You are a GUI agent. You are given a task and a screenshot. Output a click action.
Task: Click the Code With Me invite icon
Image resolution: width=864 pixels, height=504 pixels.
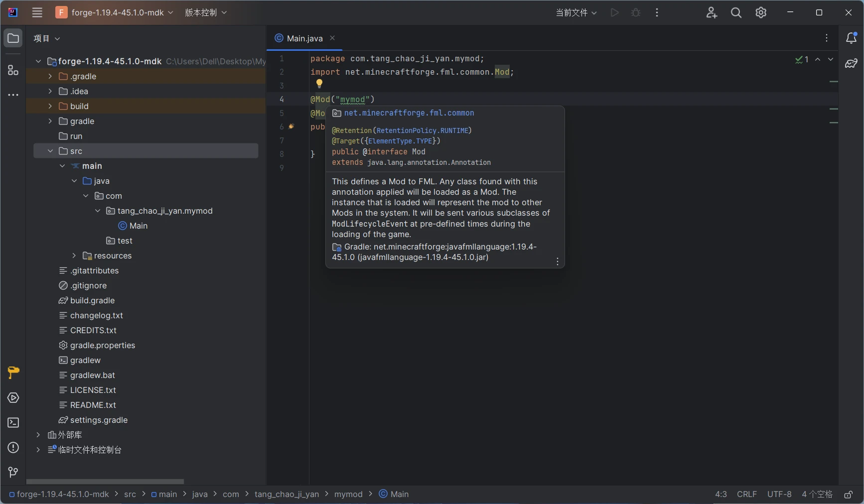pyautogui.click(x=712, y=12)
